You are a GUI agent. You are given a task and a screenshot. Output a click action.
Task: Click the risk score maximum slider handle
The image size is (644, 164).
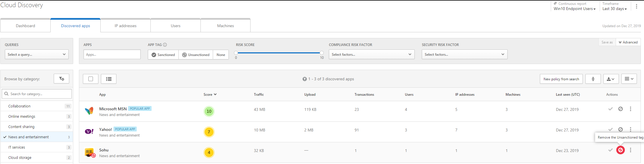pos(322,53)
